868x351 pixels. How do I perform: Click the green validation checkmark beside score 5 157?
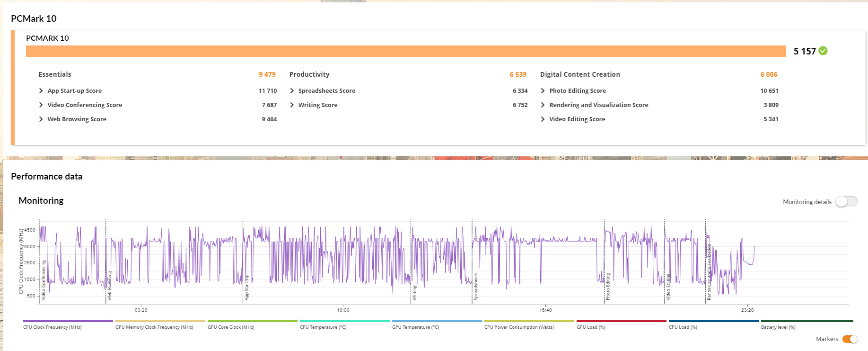point(823,51)
